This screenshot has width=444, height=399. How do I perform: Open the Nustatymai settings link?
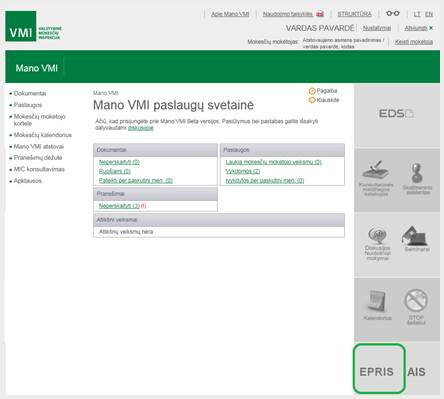click(377, 28)
